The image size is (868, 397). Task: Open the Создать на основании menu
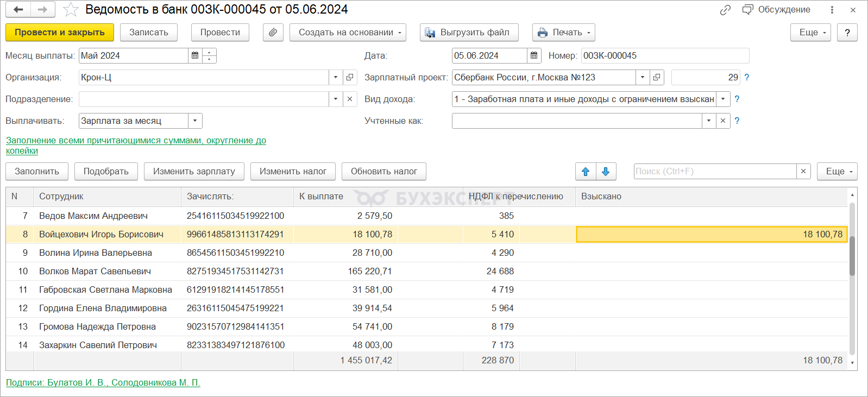click(348, 33)
